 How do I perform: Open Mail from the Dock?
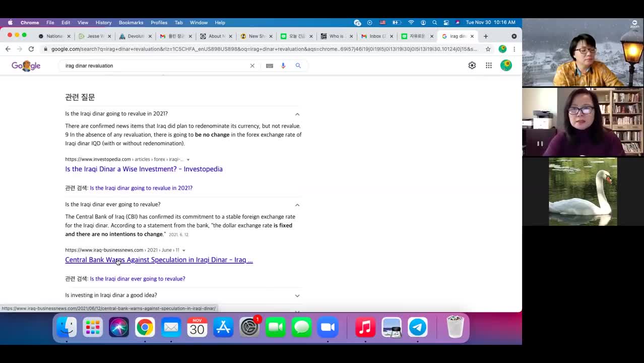[171, 328]
